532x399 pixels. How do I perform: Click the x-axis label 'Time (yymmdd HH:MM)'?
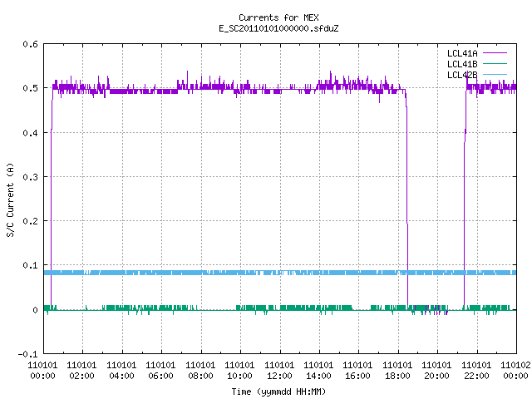coord(278,392)
